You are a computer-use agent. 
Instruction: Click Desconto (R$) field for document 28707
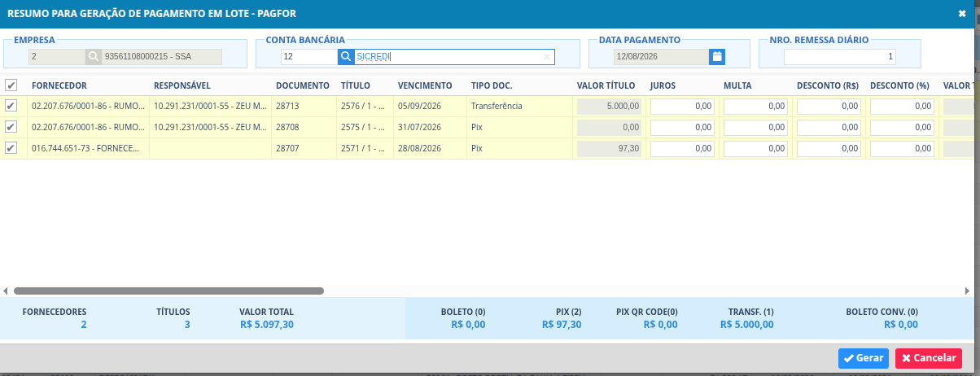tap(829, 148)
